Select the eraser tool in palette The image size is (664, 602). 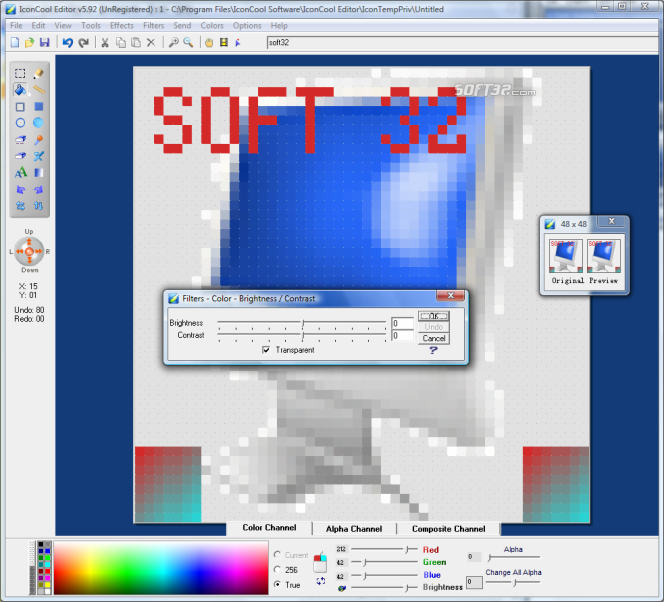[20, 156]
